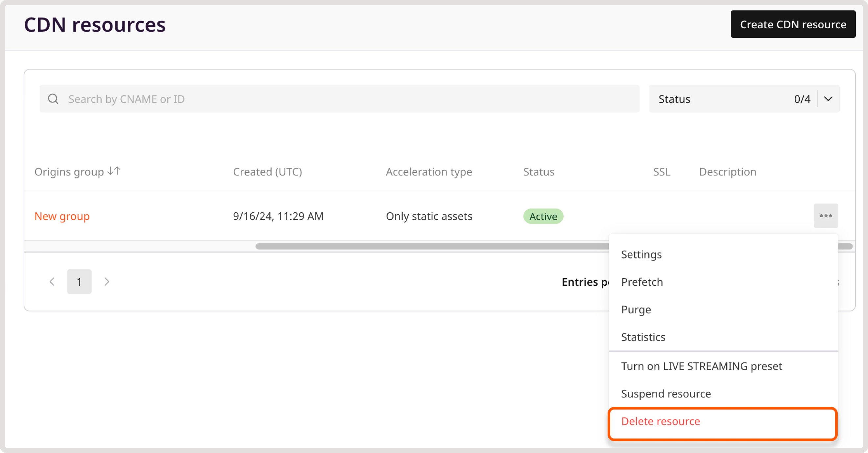Select Delete resource from the menu

coord(661,421)
